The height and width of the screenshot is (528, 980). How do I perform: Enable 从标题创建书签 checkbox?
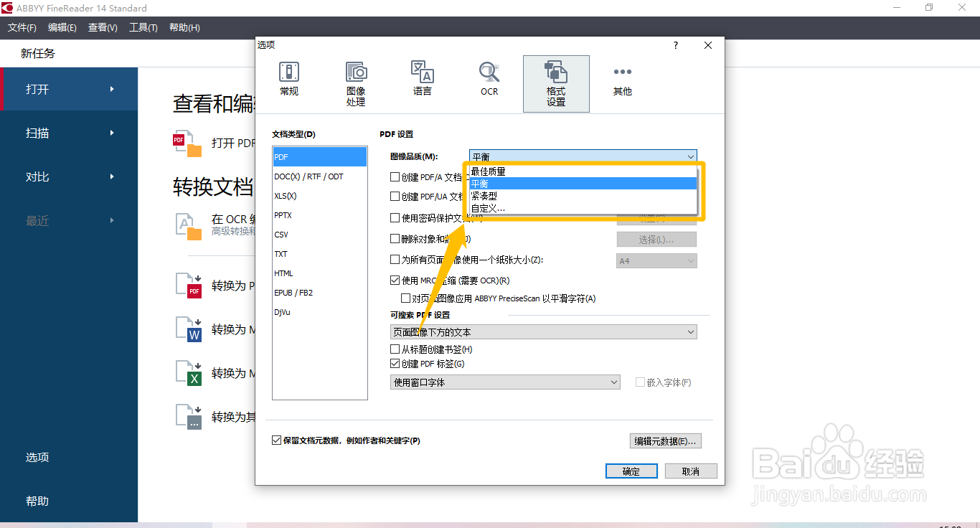coord(395,349)
